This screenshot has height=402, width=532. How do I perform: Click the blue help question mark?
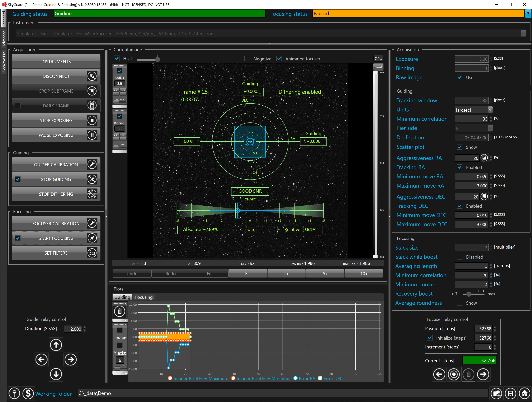tap(528, 14)
